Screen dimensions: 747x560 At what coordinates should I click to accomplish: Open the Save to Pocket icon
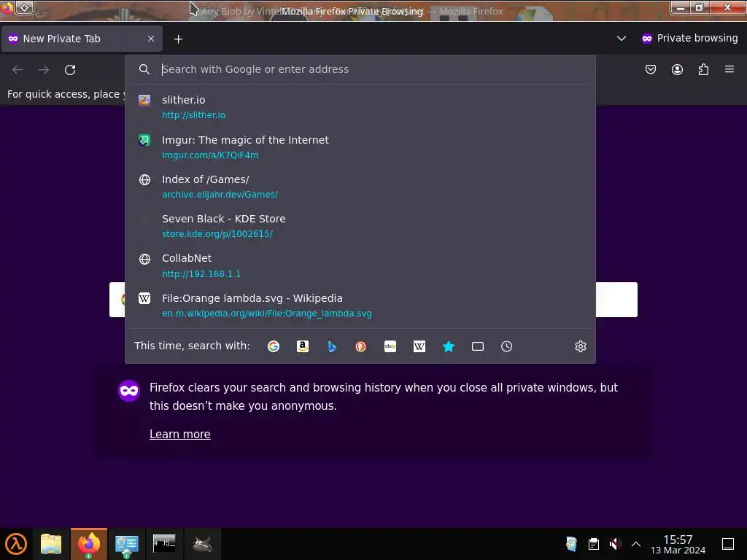click(x=650, y=69)
